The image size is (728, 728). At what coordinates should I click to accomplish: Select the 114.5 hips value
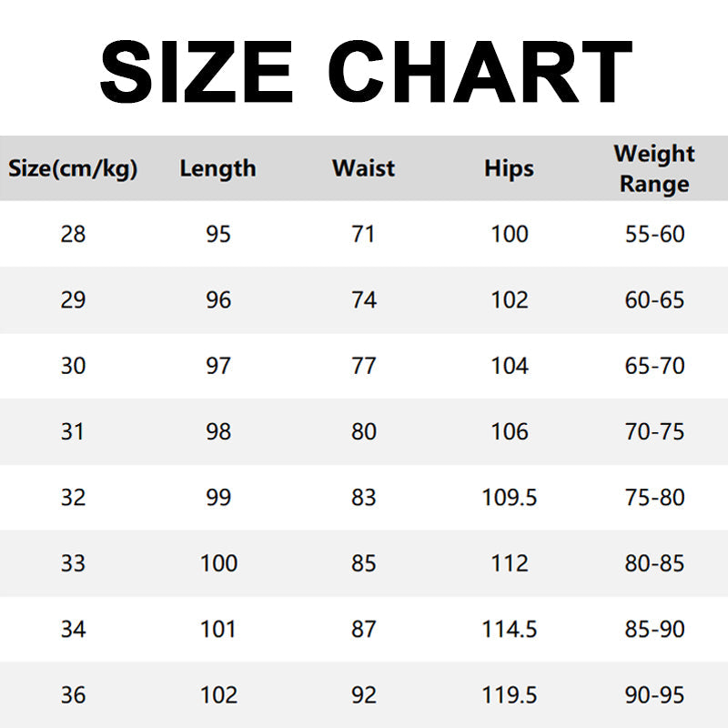tap(509, 629)
